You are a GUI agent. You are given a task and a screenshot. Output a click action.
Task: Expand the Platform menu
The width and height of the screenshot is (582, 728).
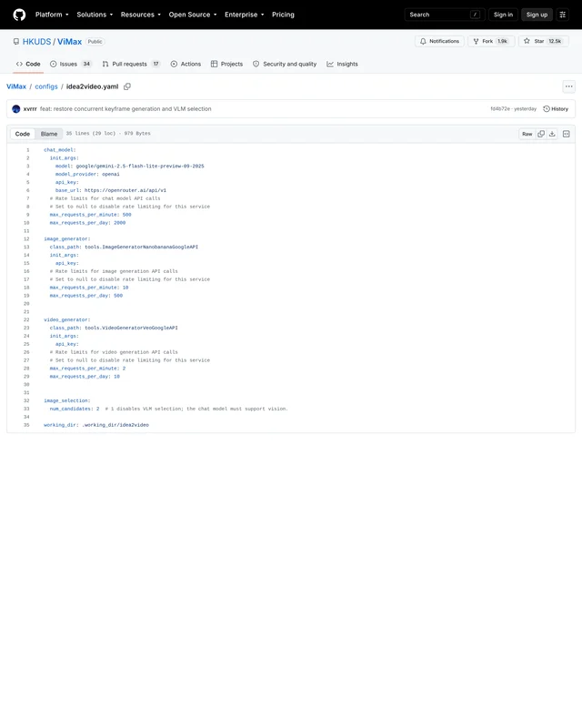pyautogui.click(x=52, y=15)
